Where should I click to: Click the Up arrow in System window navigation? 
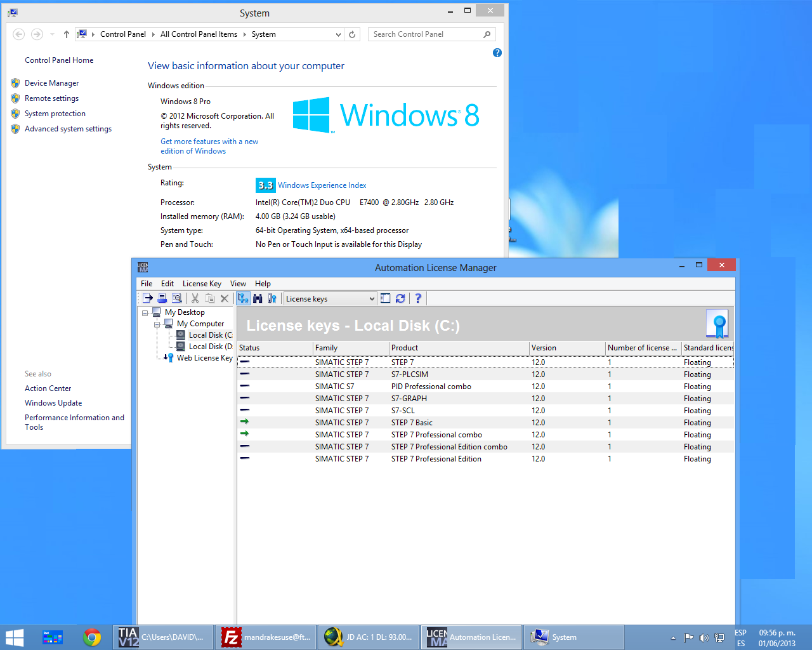pos(67,34)
